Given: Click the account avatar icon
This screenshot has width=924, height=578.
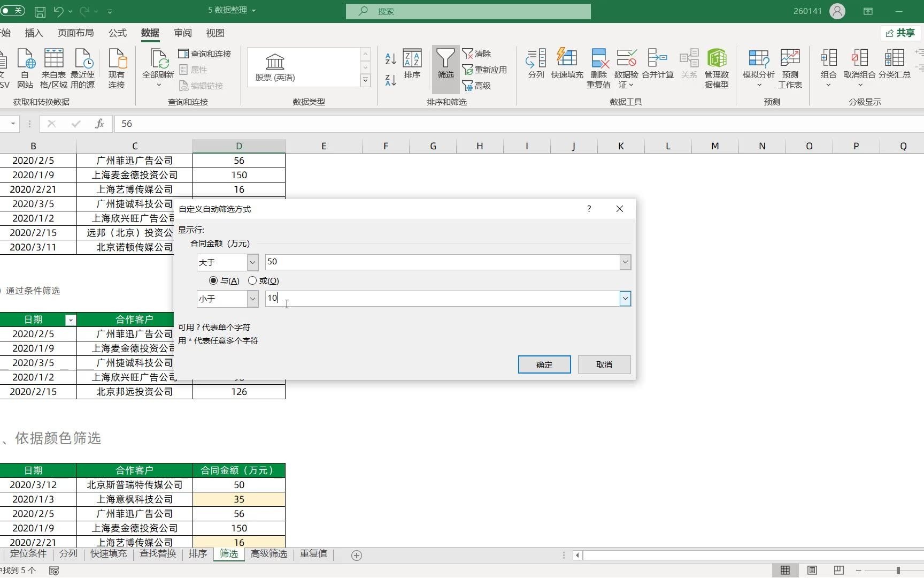Looking at the screenshot, I should [x=837, y=11].
